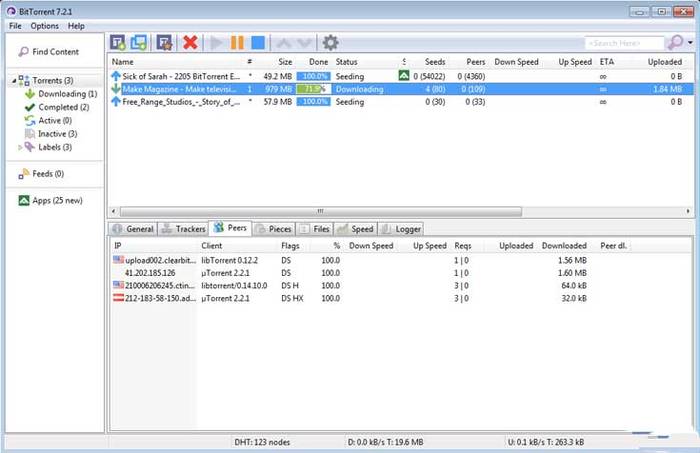The height and width of the screenshot is (453, 700).
Task: Open the Options menu
Action: (44, 25)
